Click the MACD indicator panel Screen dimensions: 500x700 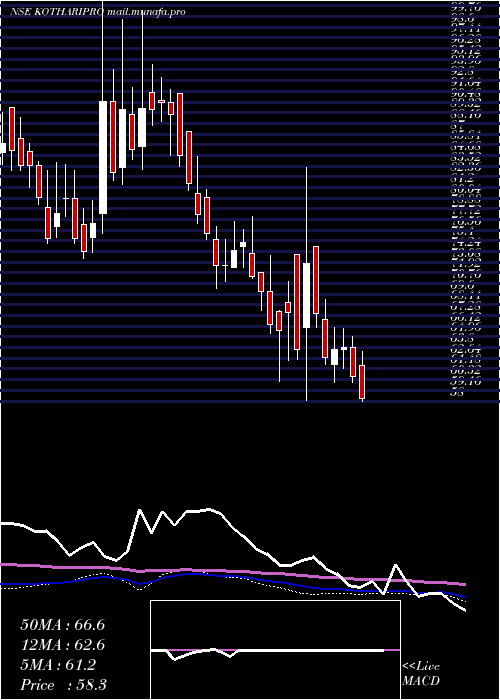tap(275, 650)
